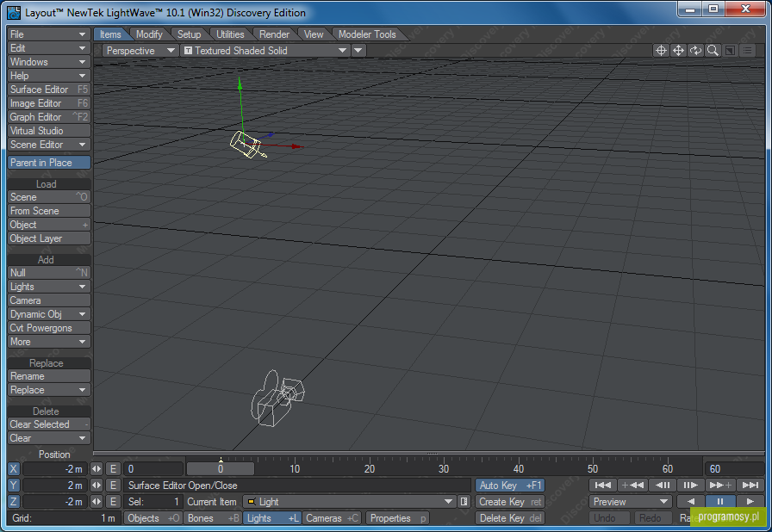Go to last frame
This screenshot has width=772, height=532.
(750, 486)
